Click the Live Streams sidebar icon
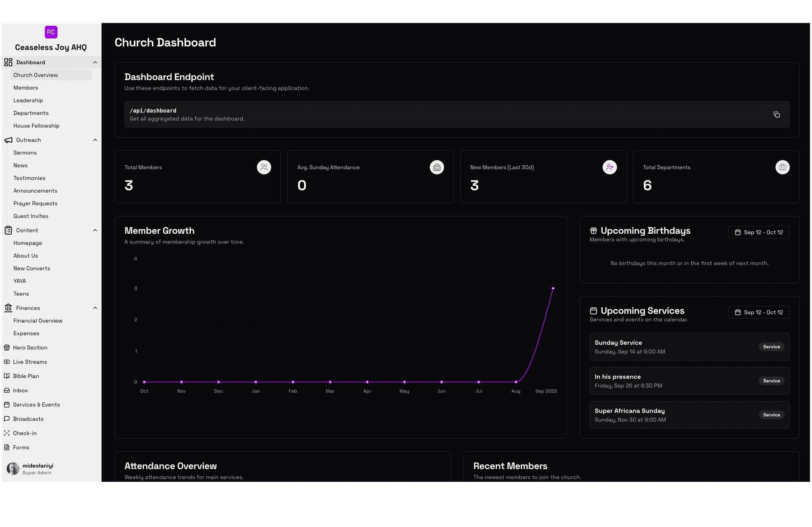 [x=7, y=362]
